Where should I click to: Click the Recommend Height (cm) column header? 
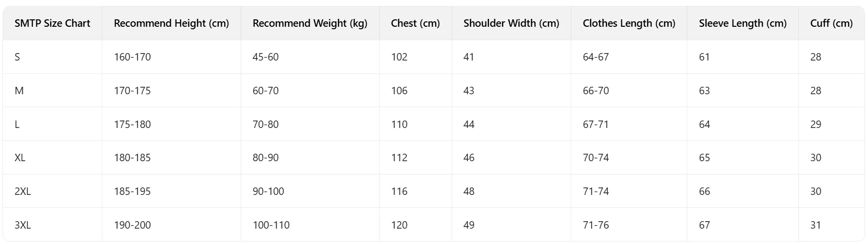pyautogui.click(x=171, y=23)
